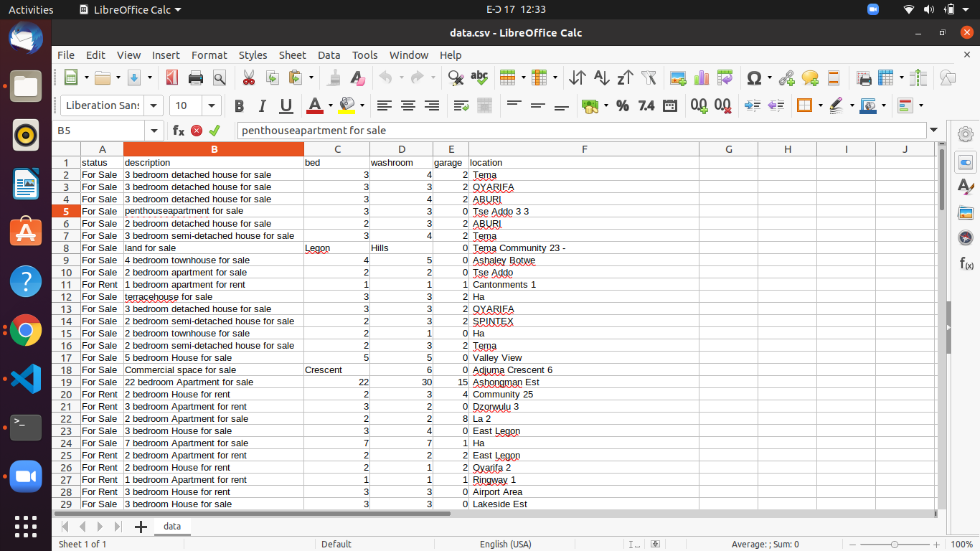980x551 pixels.
Task: Export the sheet directly as PDF
Action: click(171, 77)
